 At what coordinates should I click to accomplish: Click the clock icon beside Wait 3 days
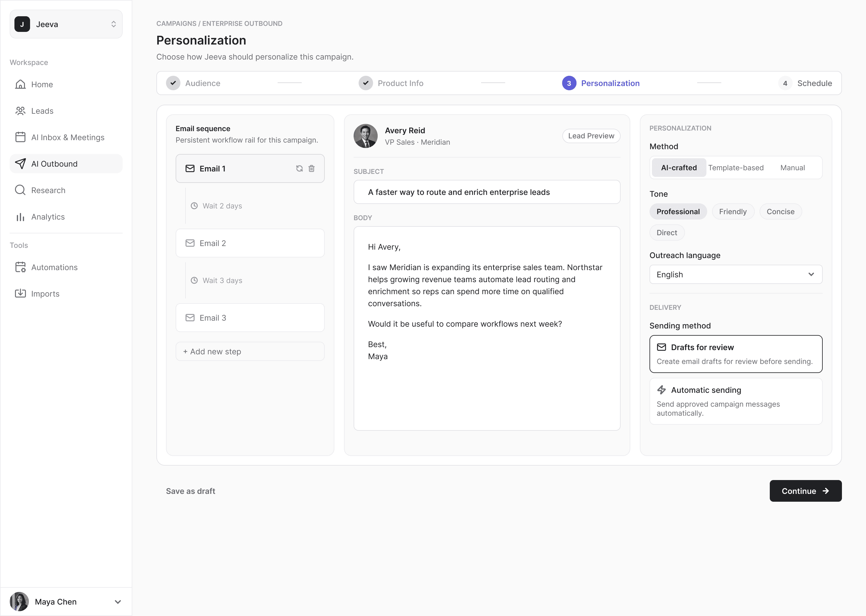pos(194,280)
